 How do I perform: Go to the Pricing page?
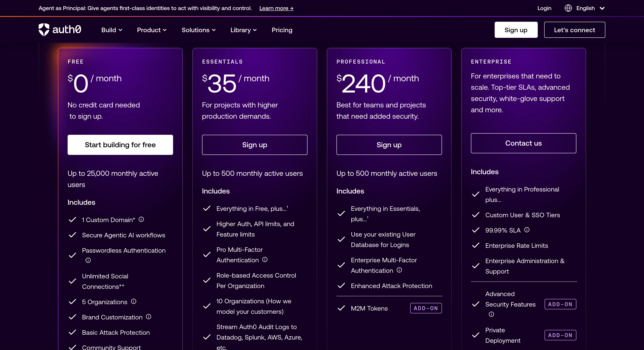click(282, 30)
